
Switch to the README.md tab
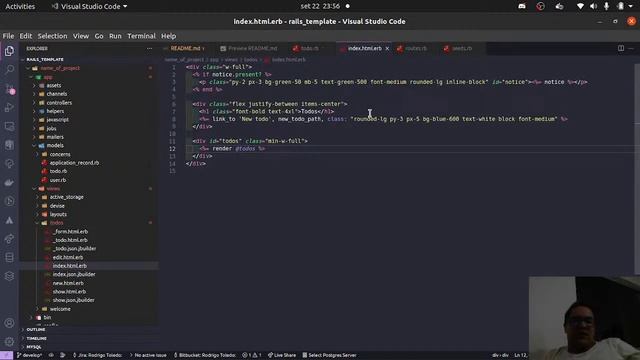coord(187,48)
